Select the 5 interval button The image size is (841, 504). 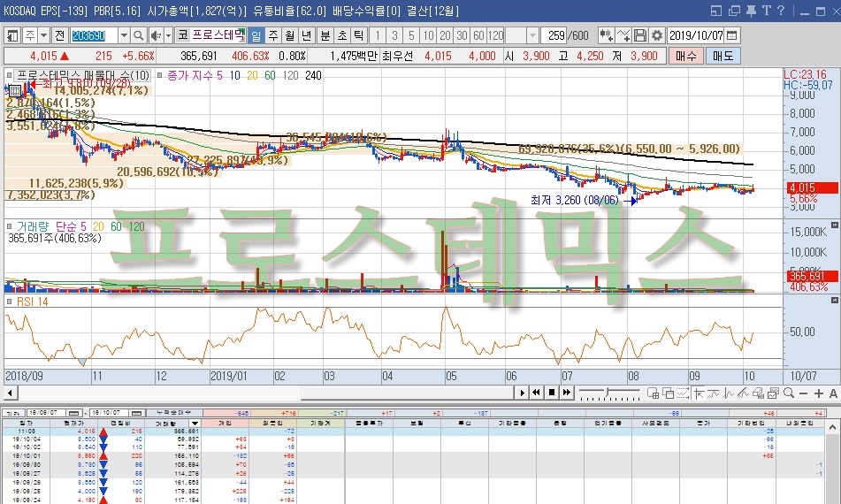pyautogui.click(x=411, y=36)
